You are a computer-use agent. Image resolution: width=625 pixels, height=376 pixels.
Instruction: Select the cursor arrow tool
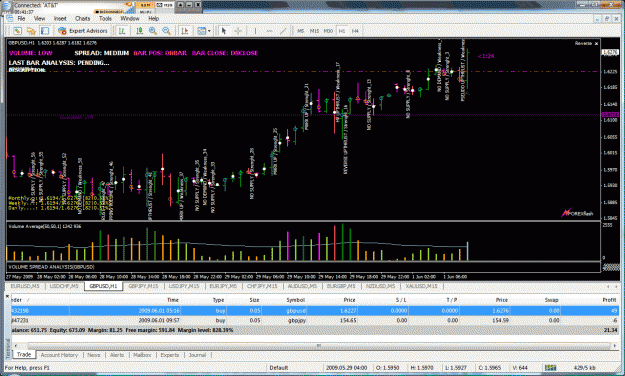(224, 31)
